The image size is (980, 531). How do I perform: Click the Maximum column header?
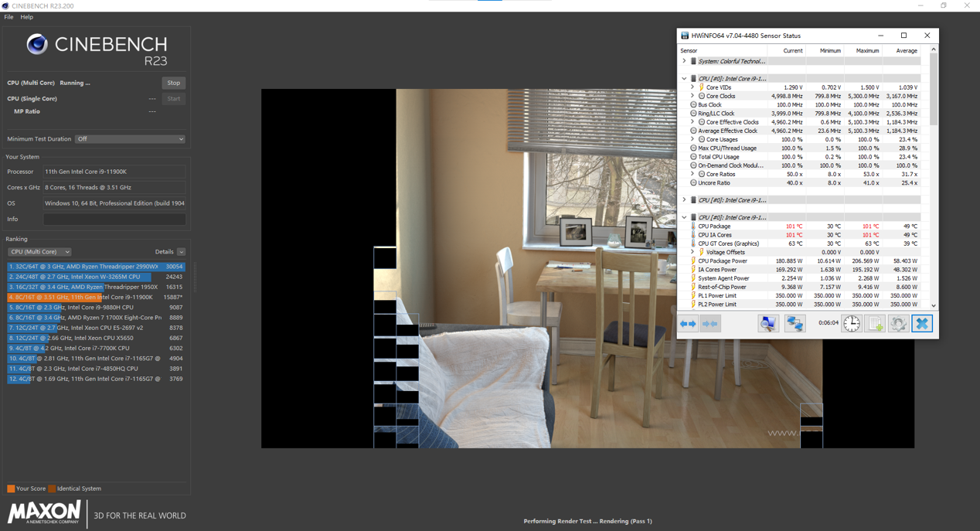(863, 50)
